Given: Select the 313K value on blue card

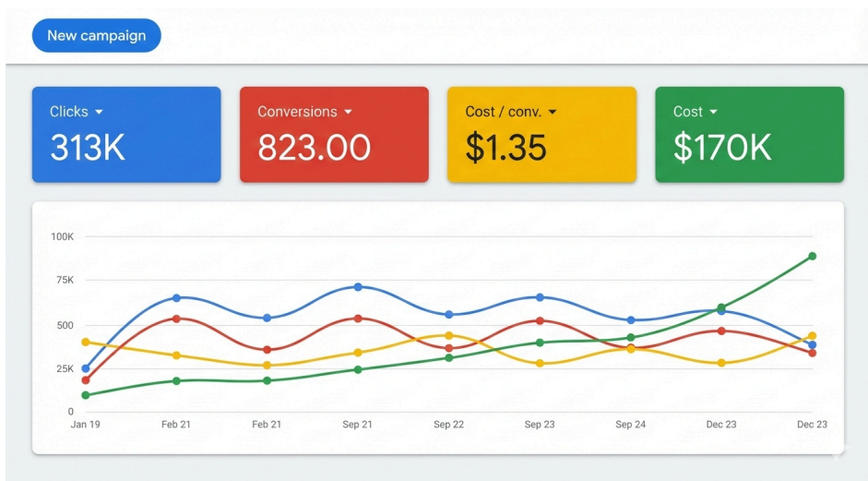Looking at the screenshot, I should [x=88, y=148].
